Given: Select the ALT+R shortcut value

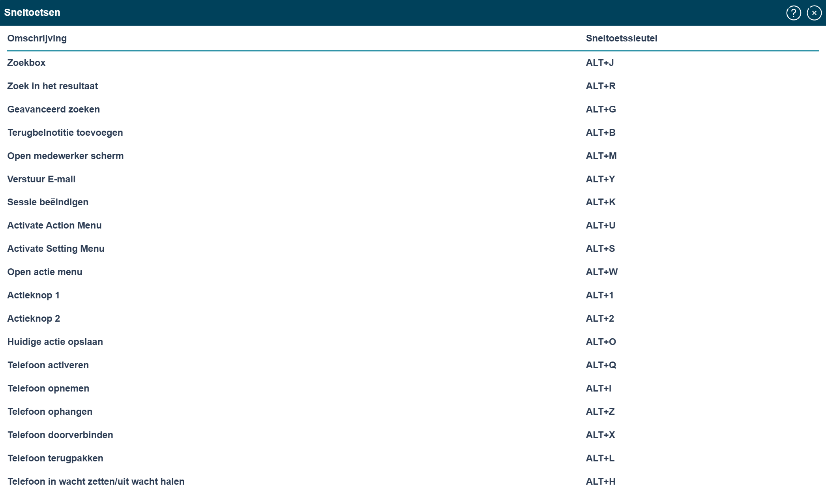Looking at the screenshot, I should click(600, 86).
